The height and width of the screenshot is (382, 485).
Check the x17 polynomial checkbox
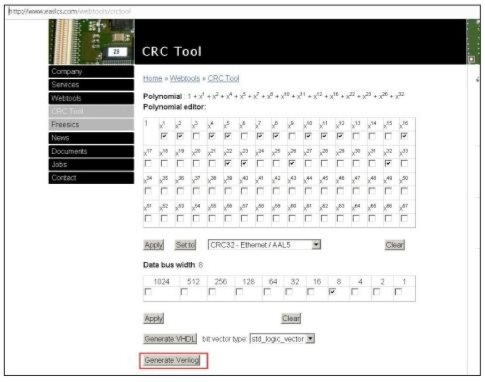(148, 163)
